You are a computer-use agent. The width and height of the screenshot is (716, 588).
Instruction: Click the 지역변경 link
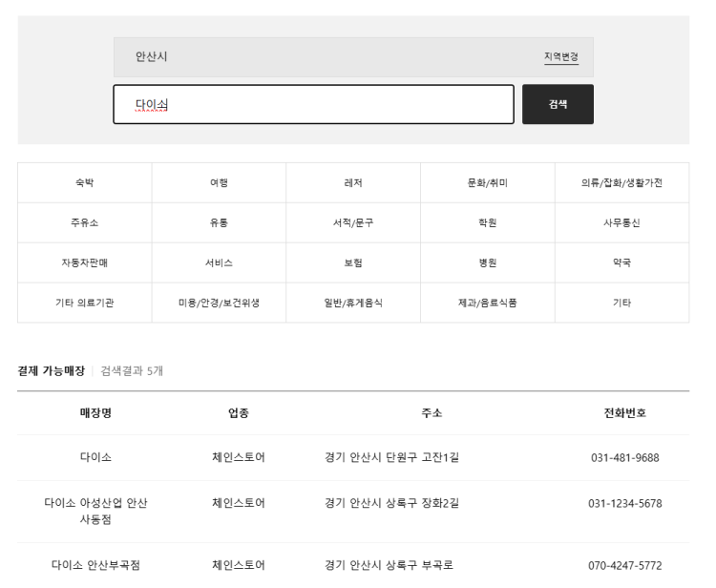pyautogui.click(x=560, y=57)
